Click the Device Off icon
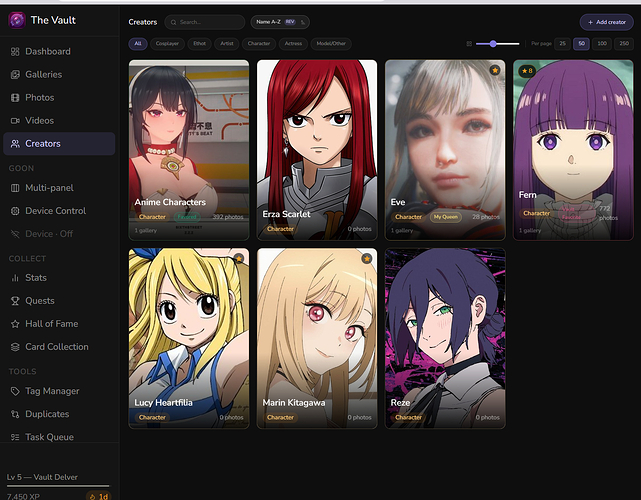 tap(15, 234)
